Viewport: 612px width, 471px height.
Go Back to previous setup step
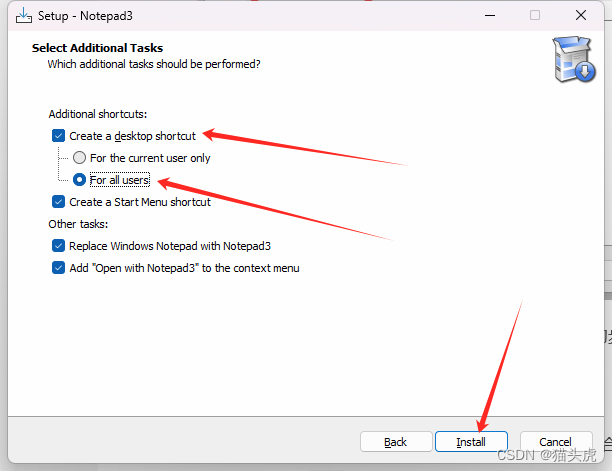(396, 442)
